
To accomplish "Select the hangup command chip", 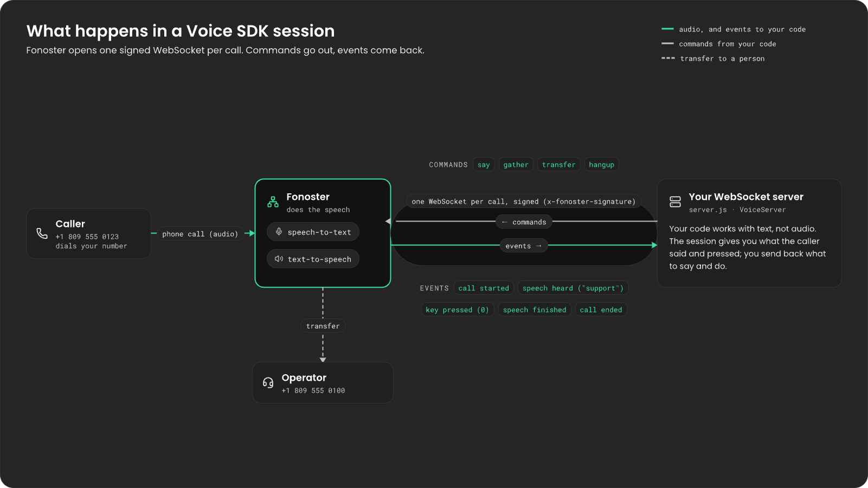I will (x=601, y=165).
